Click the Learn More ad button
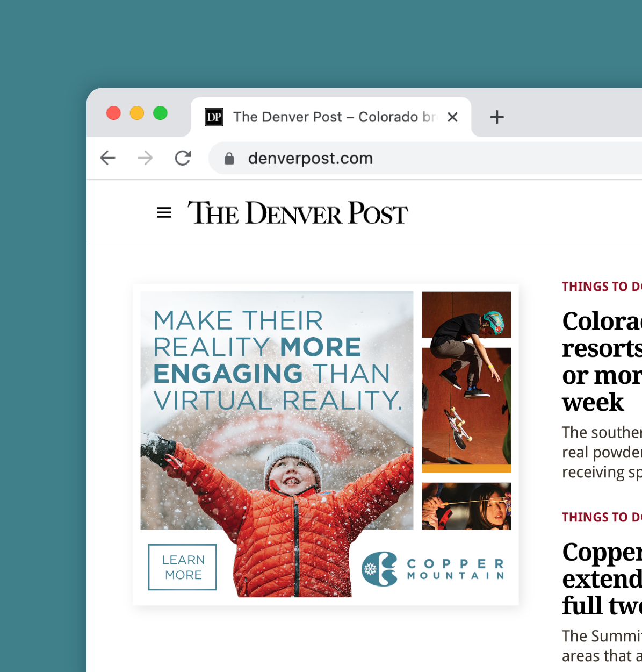The width and height of the screenshot is (642, 672). (183, 567)
